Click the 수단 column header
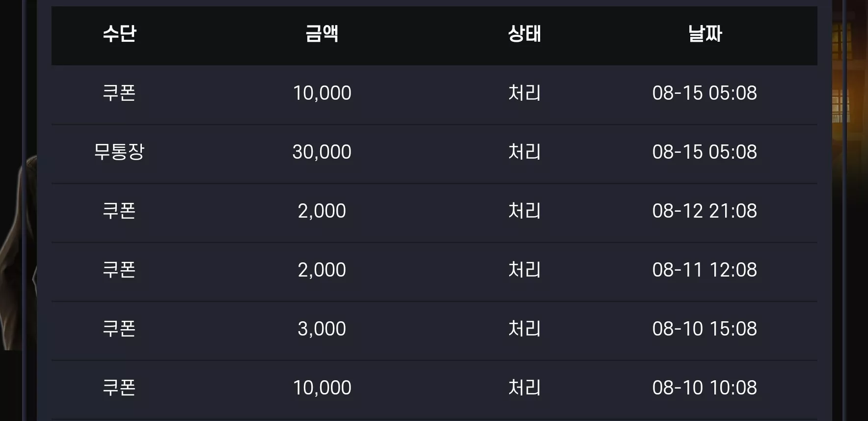 coord(119,34)
